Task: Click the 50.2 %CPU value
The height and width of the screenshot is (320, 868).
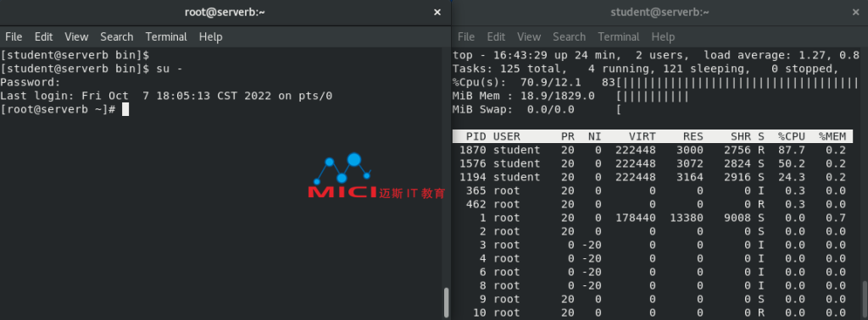Action: pyautogui.click(x=792, y=163)
